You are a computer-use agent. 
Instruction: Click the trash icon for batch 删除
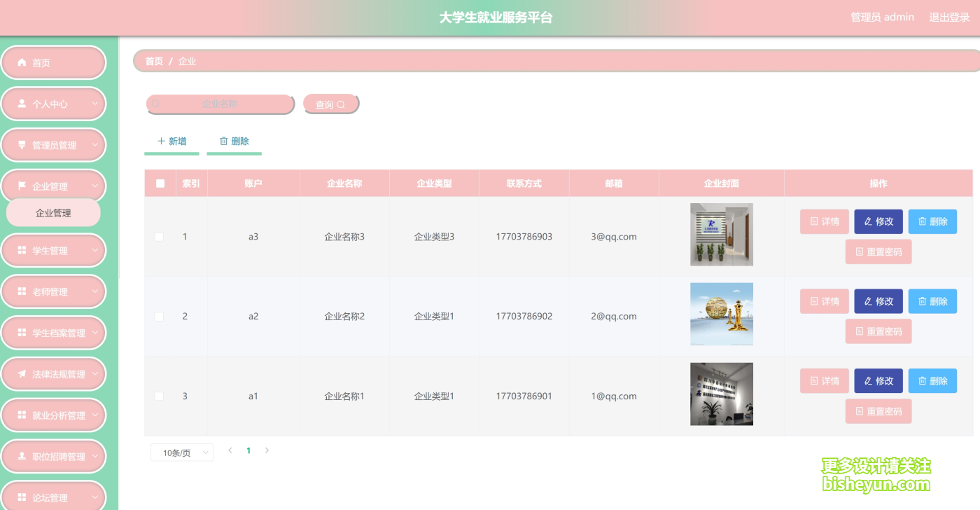pyautogui.click(x=223, y=141)
